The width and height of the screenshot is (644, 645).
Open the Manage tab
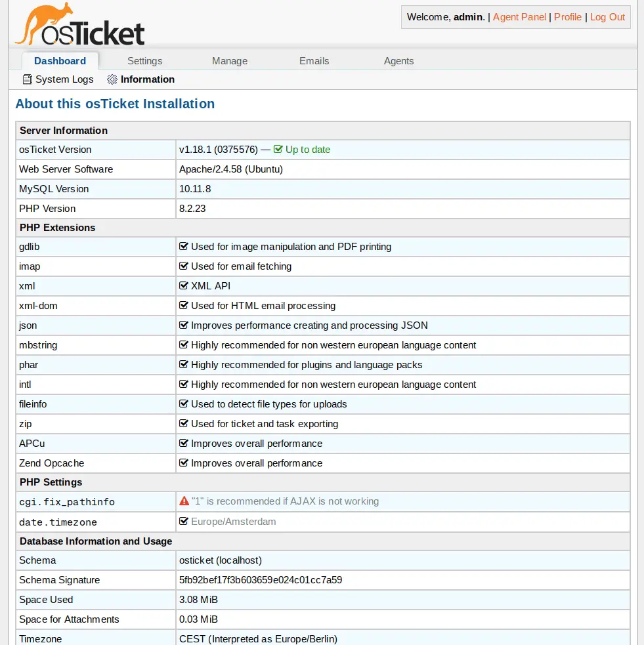pos(229,60)
